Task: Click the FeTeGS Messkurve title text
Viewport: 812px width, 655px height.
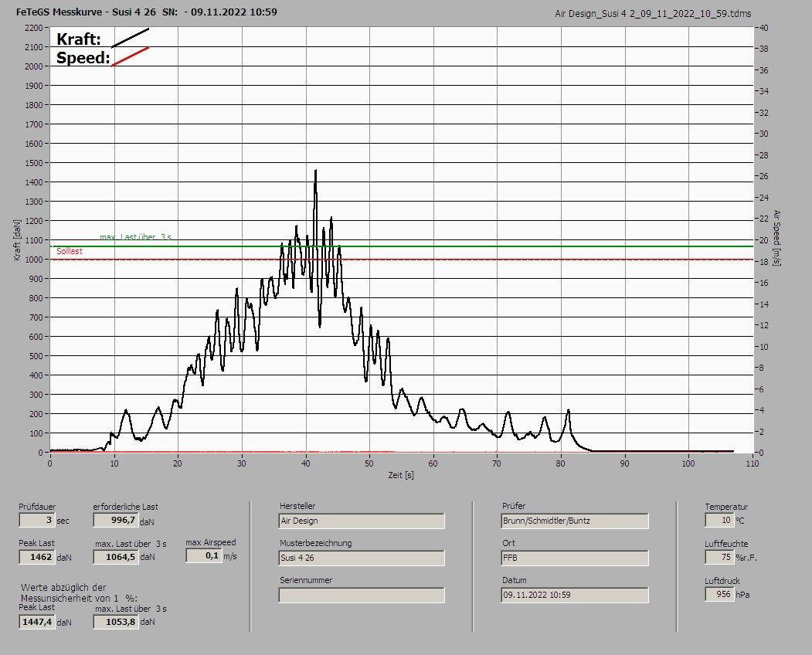Action: [x=147, y=12]
